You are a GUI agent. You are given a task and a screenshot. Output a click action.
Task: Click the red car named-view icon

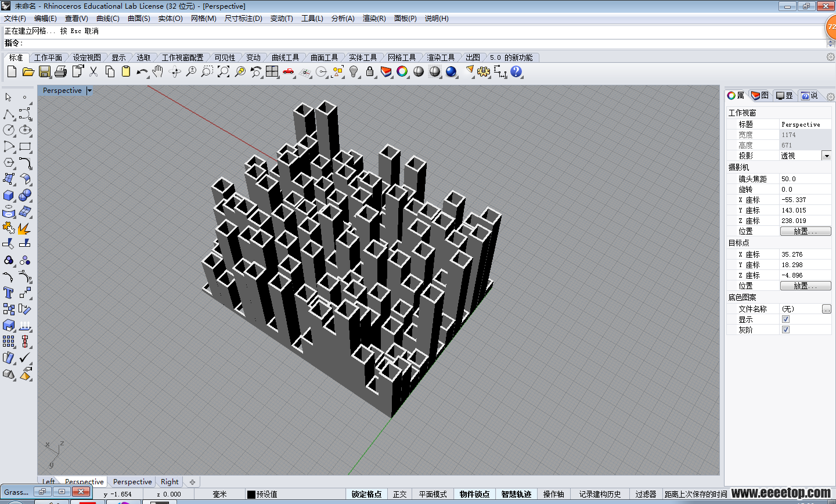289,71
